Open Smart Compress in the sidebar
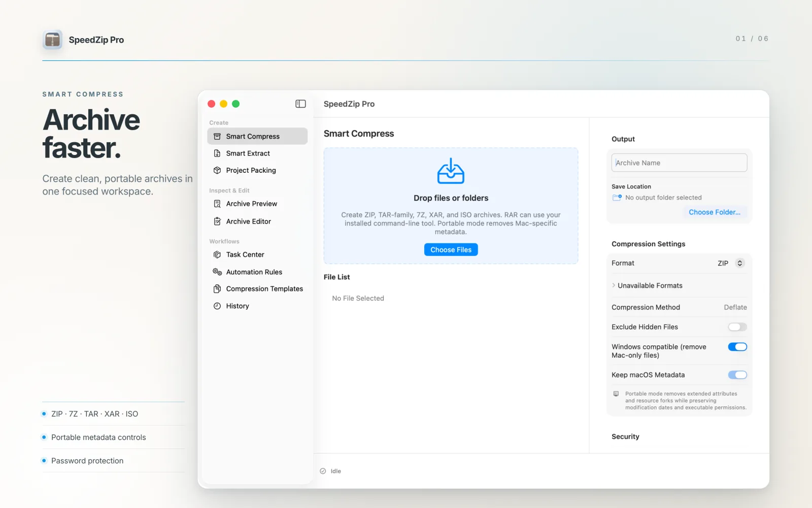The height and width of the screenshot is (508, 812). [257, 136]
